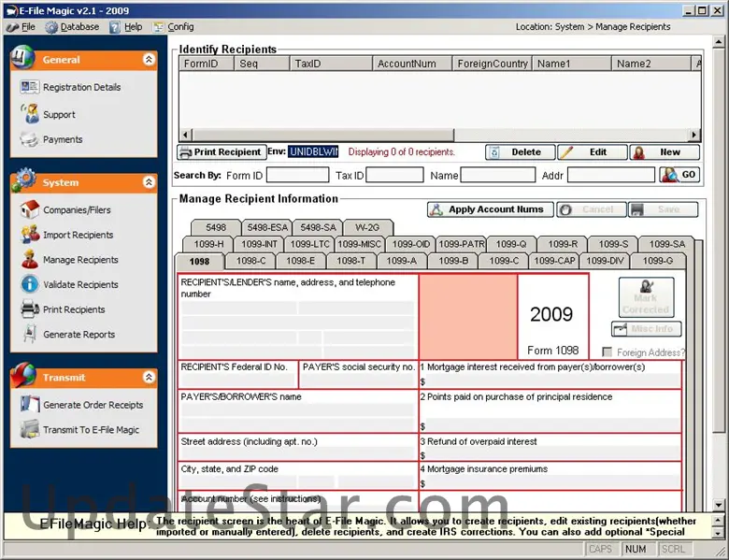Click the help panel scroll down arrow
Screen dimensions: 729x560
tap(719, 533)
